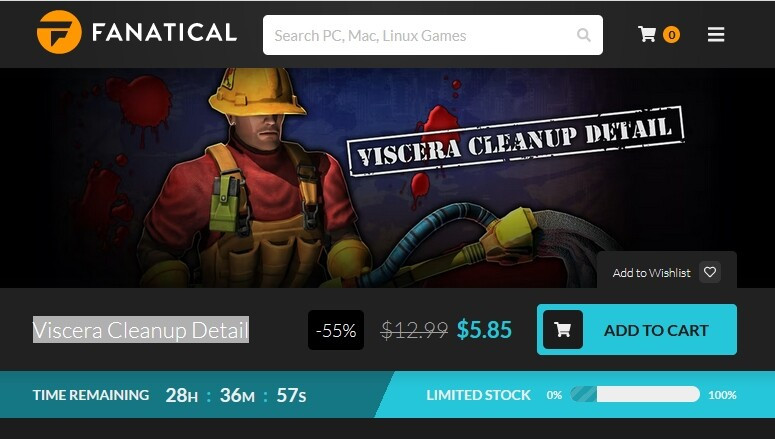
Task: Click the time remaining countdown timer
Action: 236,395
